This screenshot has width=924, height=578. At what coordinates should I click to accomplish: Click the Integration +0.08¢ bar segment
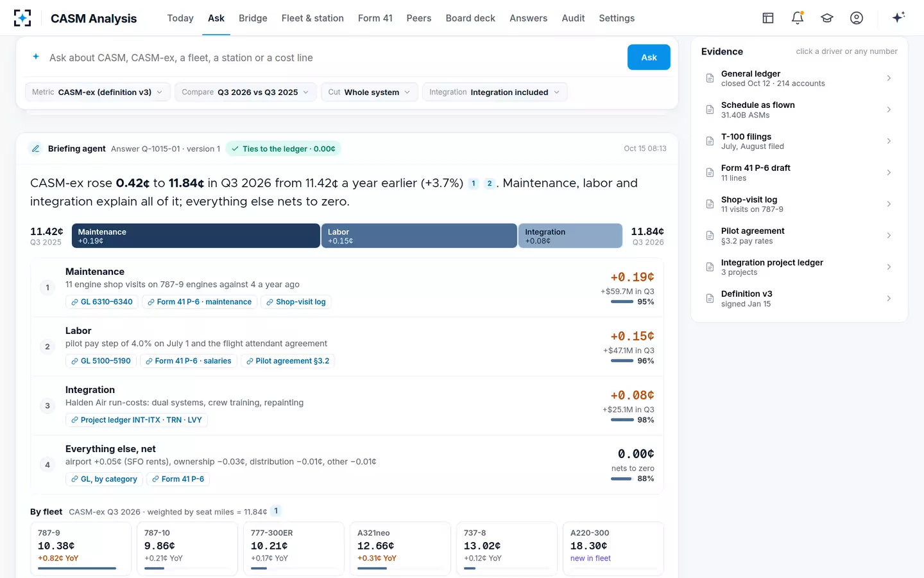pyautogui.click(x=570, y=236)
